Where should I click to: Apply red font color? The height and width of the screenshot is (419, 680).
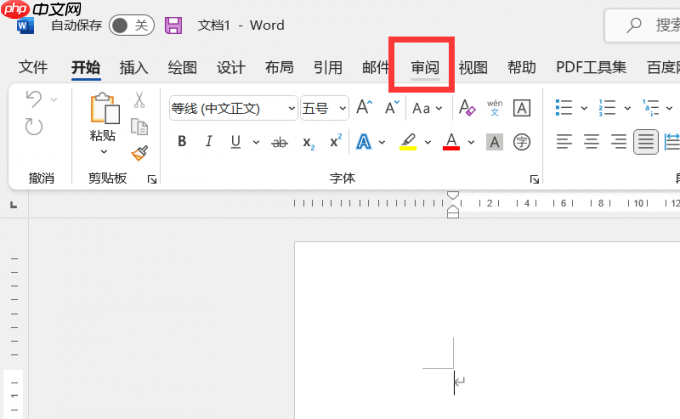[x=451, y=142]
